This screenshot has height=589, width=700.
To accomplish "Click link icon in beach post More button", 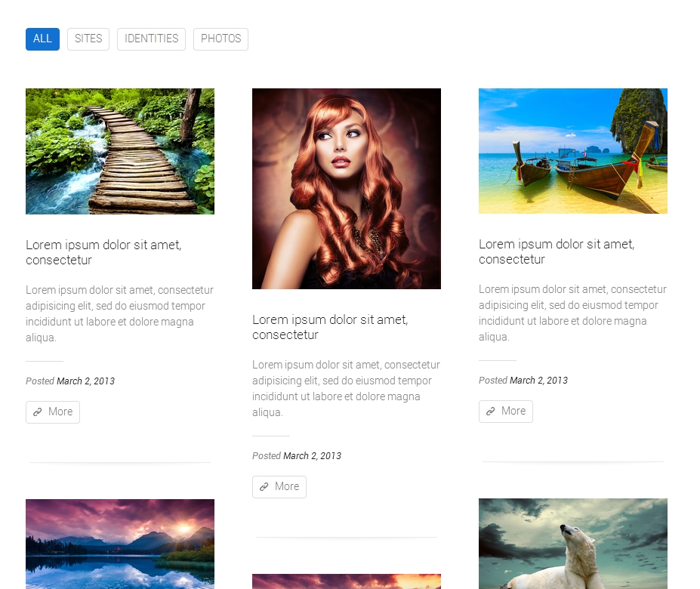I will click(491, 412).
